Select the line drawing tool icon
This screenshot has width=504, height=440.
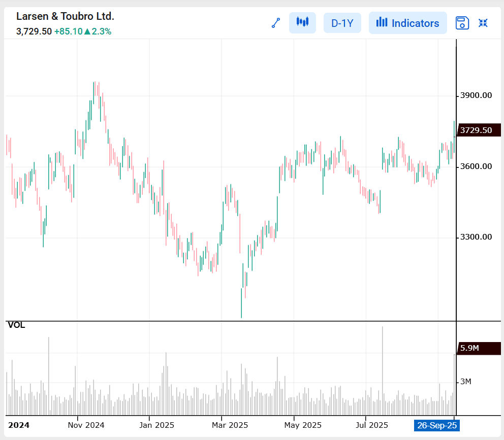point(276,23)
